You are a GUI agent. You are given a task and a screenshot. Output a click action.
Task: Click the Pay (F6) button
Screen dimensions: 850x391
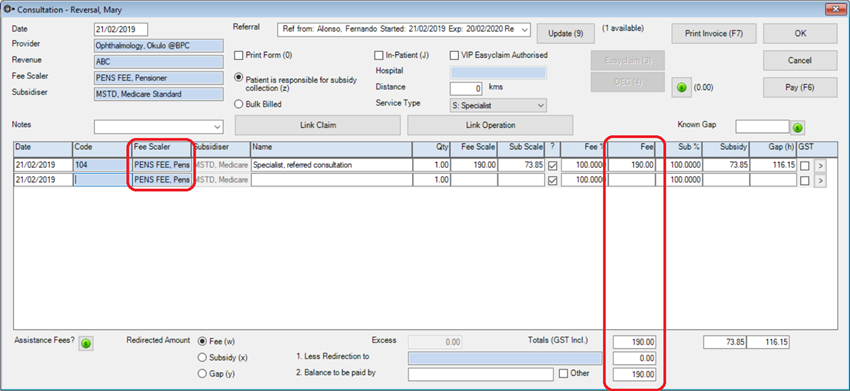click(800, 87)
